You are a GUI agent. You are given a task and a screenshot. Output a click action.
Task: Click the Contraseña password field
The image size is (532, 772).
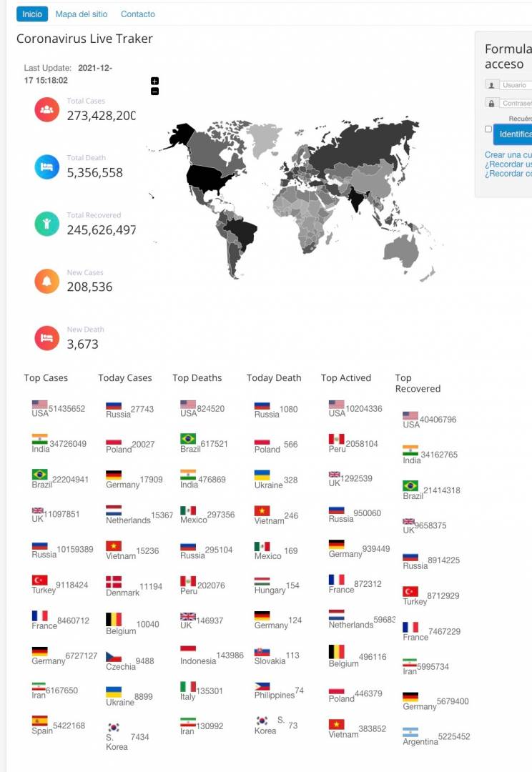pos(516,103)
